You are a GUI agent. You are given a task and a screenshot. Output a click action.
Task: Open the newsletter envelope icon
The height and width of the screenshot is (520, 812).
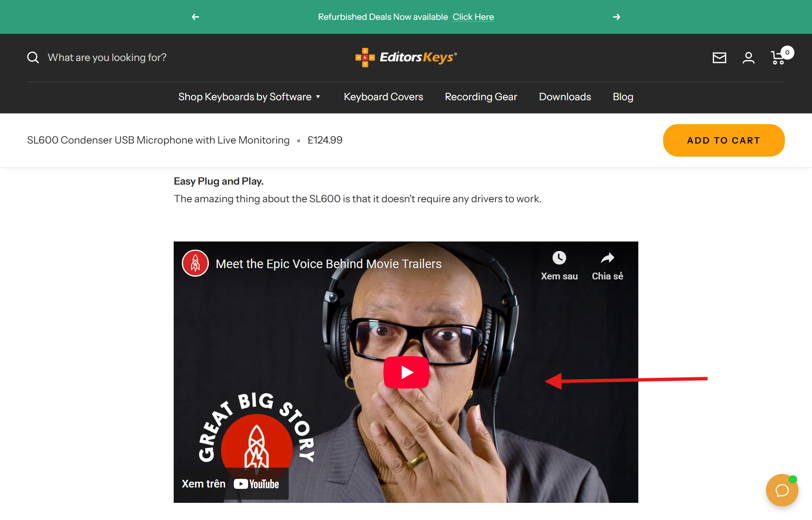[x=720, y=58]
